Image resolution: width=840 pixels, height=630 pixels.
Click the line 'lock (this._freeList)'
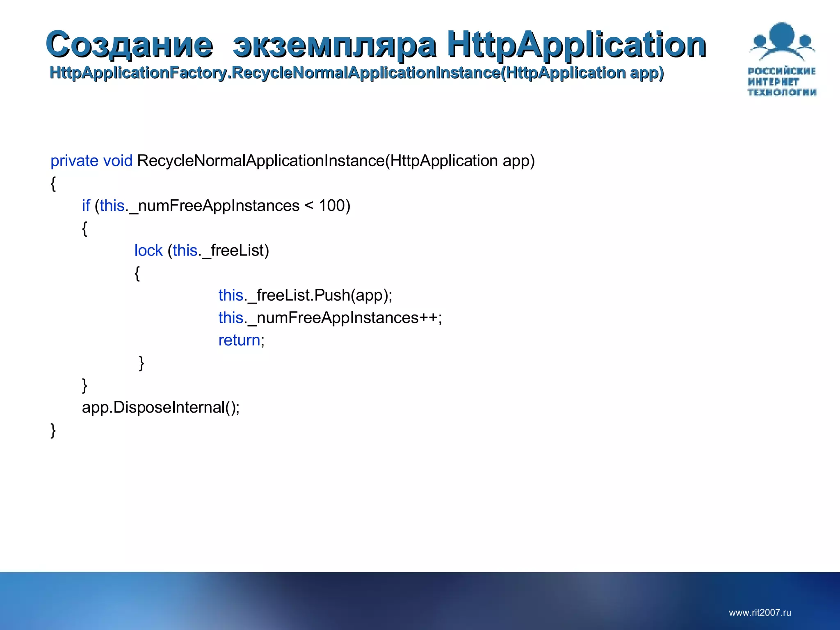pyautogui.click(x=202, y=251)
